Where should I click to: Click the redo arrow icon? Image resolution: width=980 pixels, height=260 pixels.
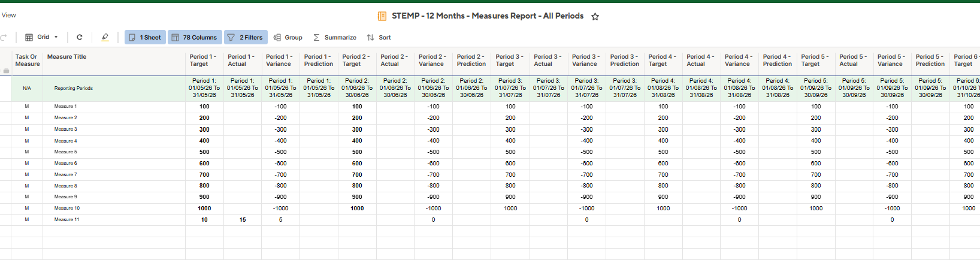click(3, 37)
